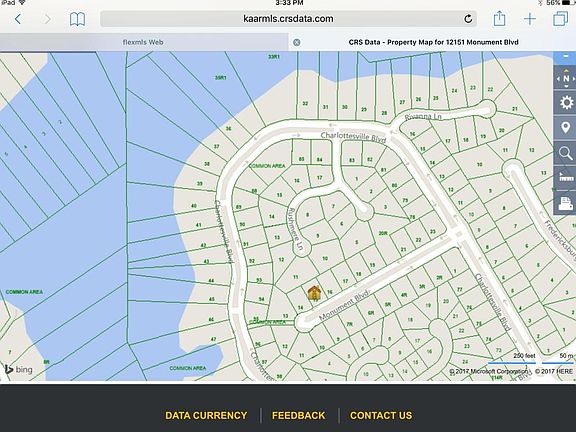Viewport: 576px width, 432px height.
Task: Click the Monument Blvd street label
Action: 343,306
